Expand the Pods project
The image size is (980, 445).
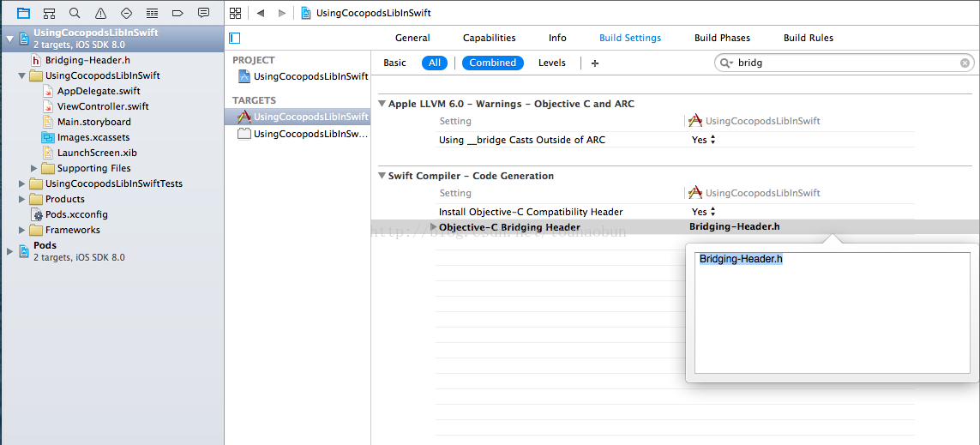pyautogui.click(x=9, y=251)
